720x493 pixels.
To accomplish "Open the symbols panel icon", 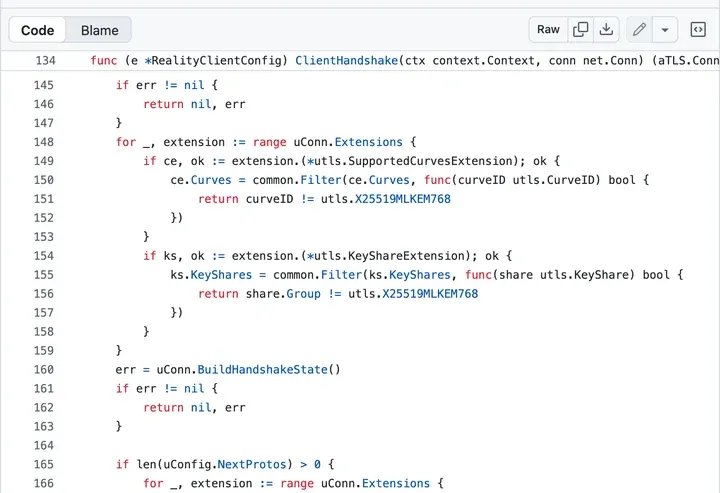I will point(698,29).
